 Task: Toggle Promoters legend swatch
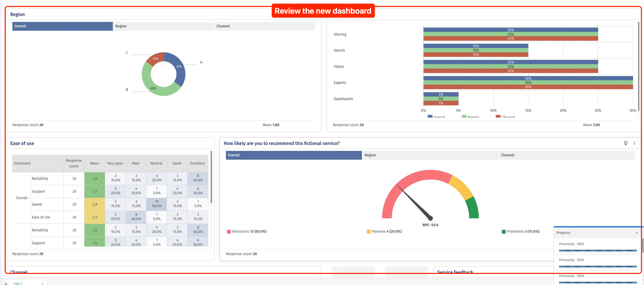point(504,232)
